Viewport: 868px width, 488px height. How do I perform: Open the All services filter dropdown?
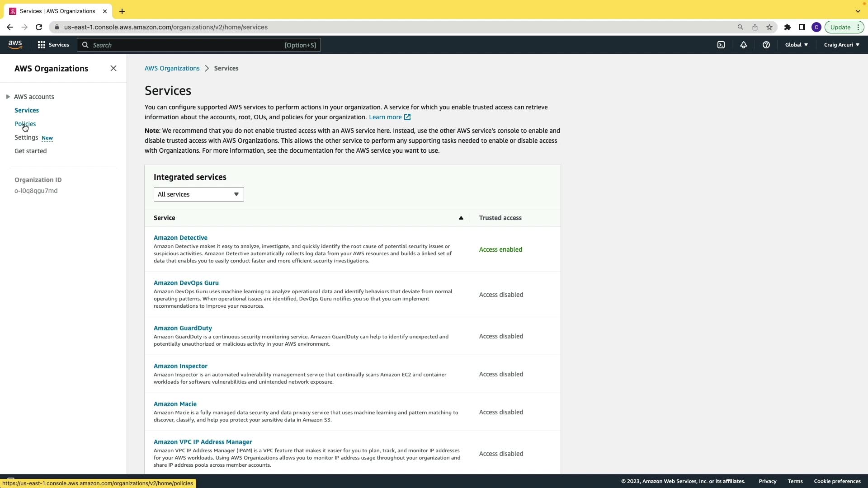[198, 194]
